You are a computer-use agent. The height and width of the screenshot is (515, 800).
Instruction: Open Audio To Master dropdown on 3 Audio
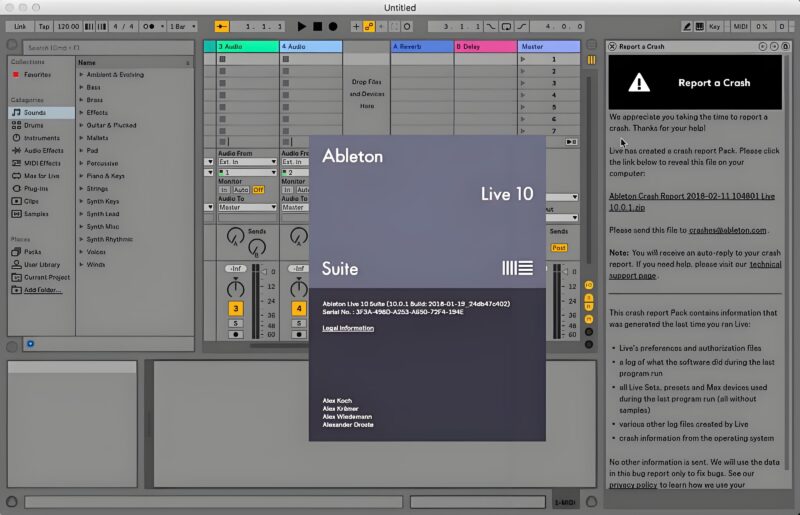[x=247, y=207]
